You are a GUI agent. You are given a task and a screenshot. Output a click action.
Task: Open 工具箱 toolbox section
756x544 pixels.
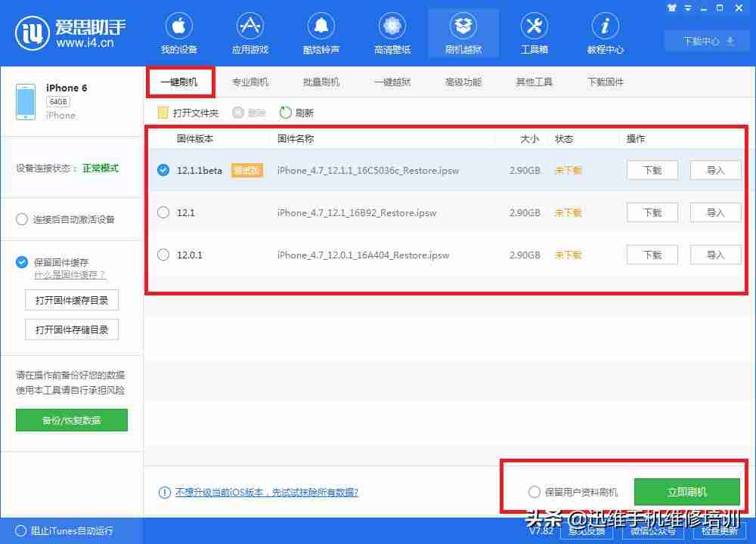(x=534, y=33)
